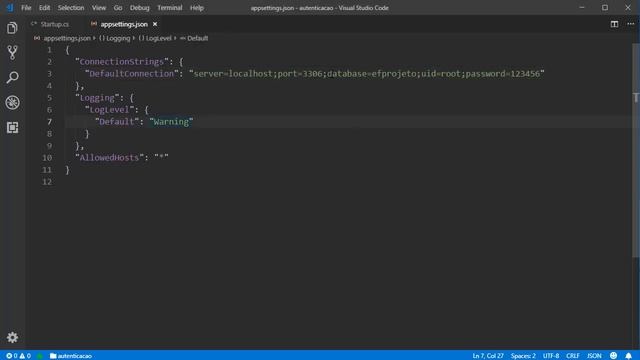Image resolution: width=640 pixels, height=360 pixels.
Task: Change language mode via JSON
Action: [594, 356]
